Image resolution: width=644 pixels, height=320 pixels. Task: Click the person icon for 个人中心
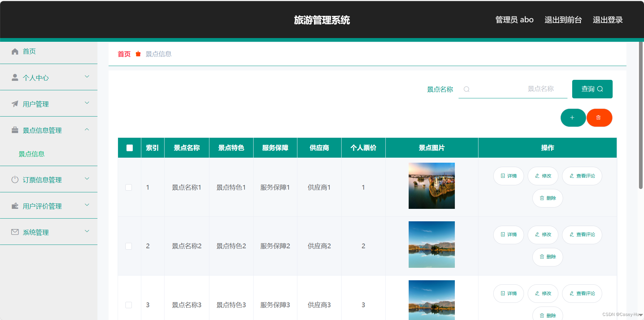(15, 77)
